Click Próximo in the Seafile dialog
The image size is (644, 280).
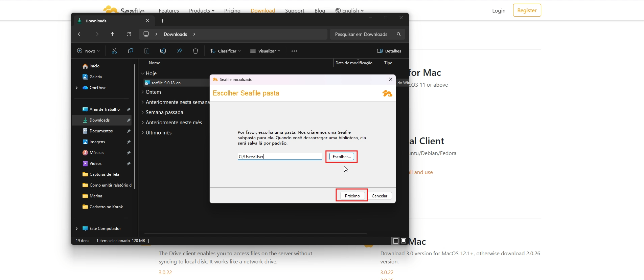pyautogui.click(x=352, y=196)
